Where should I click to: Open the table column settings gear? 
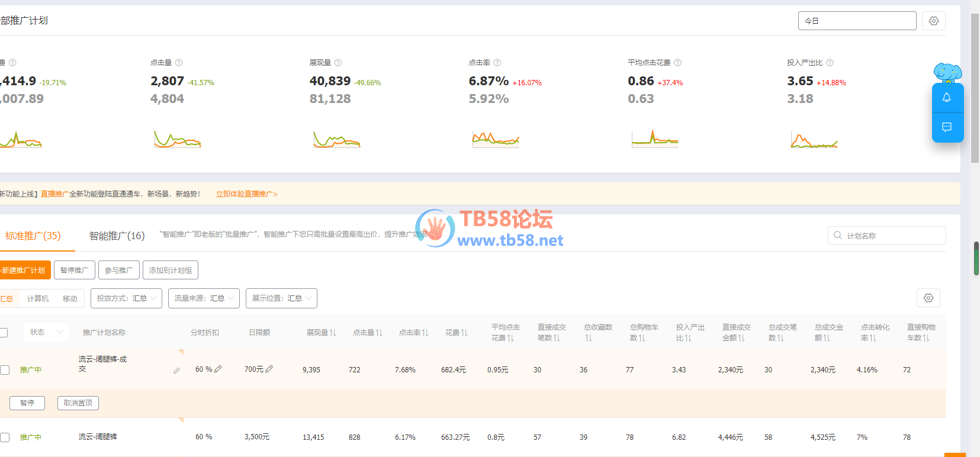pos(928,298)
